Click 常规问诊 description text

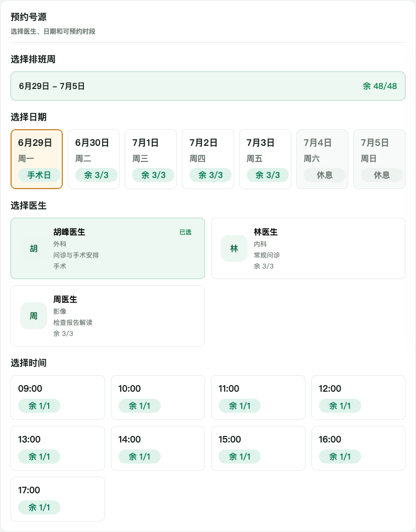[267, 255]
